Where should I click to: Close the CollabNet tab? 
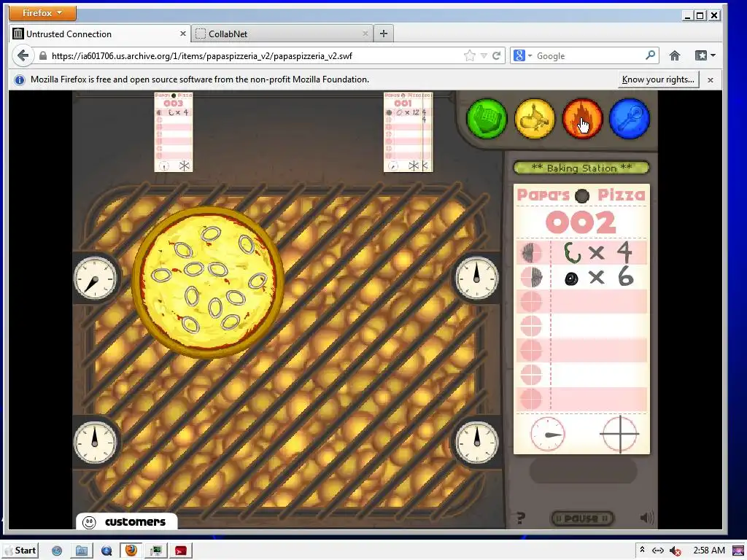click(x=365, y=34)
